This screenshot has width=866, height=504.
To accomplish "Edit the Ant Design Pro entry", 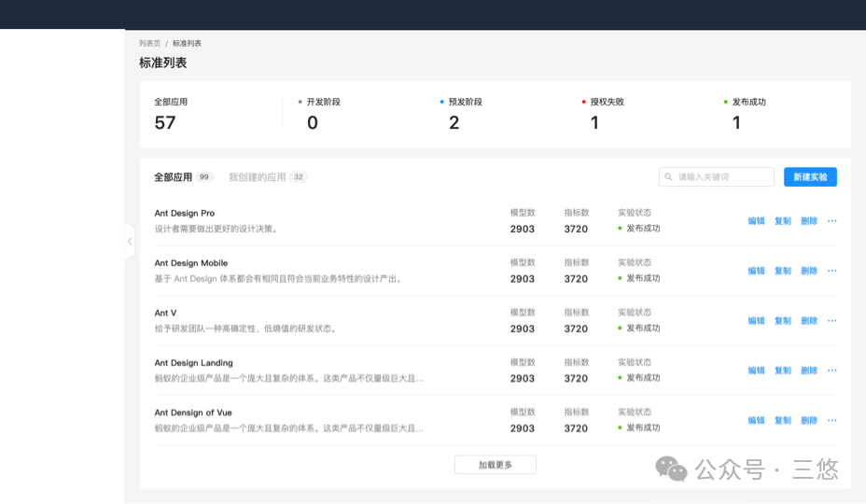I will (756, 221).
